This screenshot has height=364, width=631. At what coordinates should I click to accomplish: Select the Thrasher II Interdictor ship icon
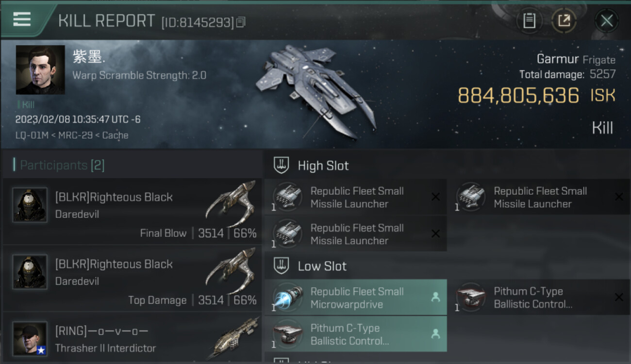(236, 337)
